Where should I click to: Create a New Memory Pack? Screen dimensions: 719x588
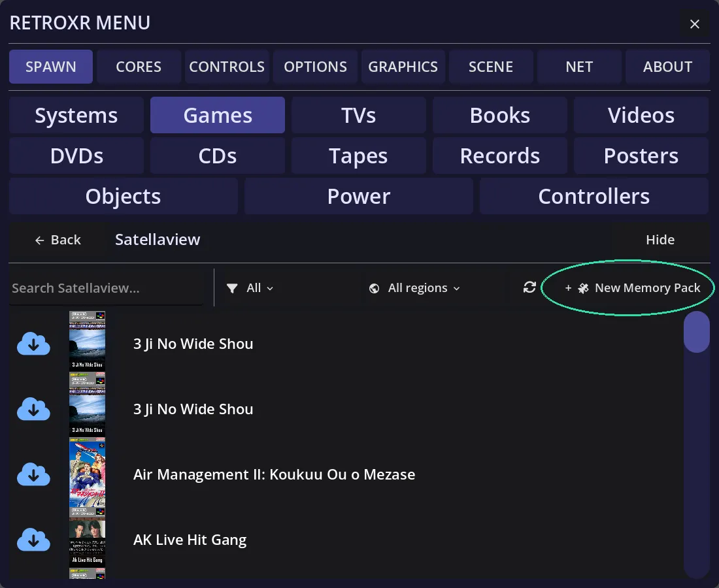[x=632, y=288]
